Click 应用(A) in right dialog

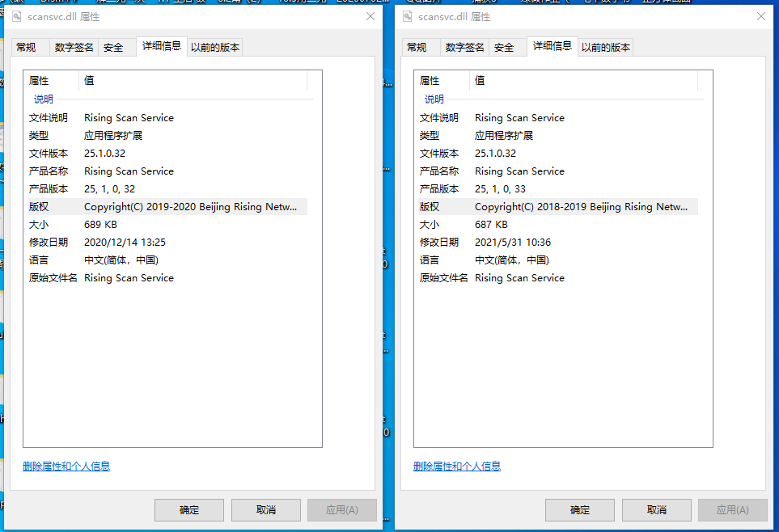732,510
